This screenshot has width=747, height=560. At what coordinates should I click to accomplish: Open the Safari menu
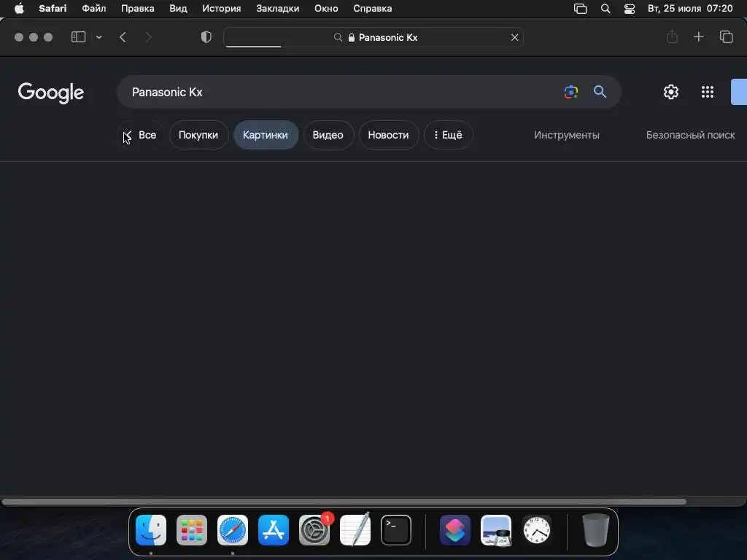(53, 9)
